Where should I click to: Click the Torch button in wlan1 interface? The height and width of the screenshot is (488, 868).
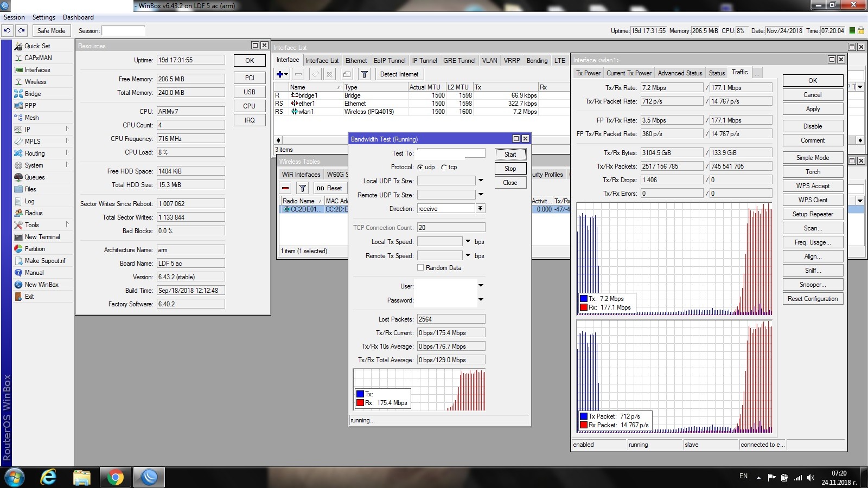(812, 172)
